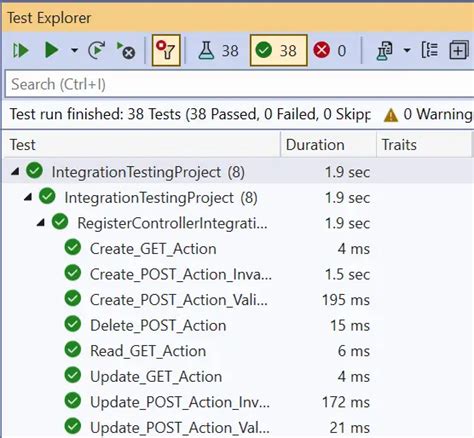Click the passed icon of Update_GET_Action

click(73, 375)
